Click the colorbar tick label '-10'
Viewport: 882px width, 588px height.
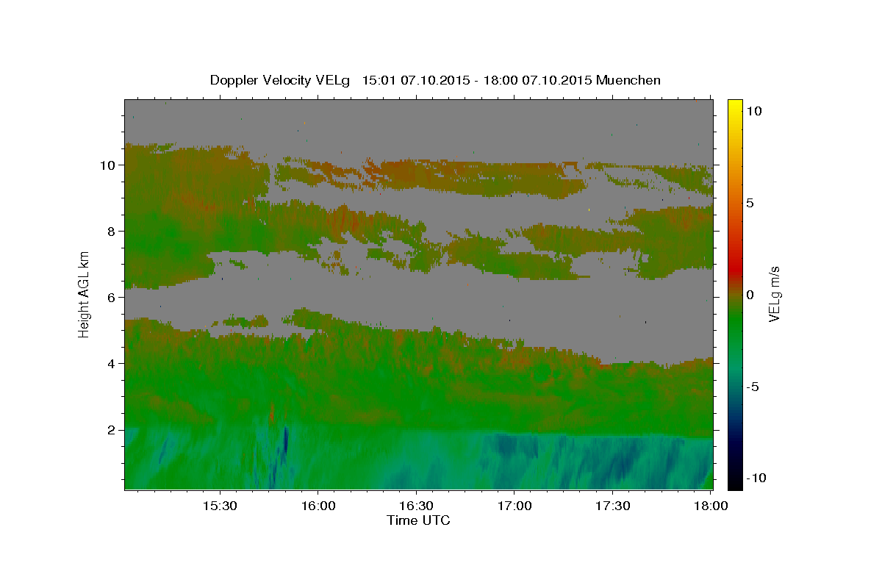click(x=755, y=478)
